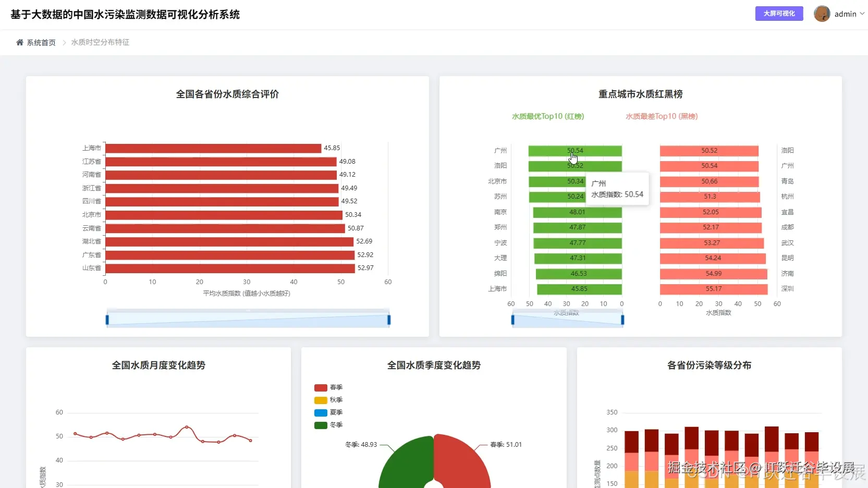Click red 宜昌 bar valued 52.05

(x=711, y=212)
